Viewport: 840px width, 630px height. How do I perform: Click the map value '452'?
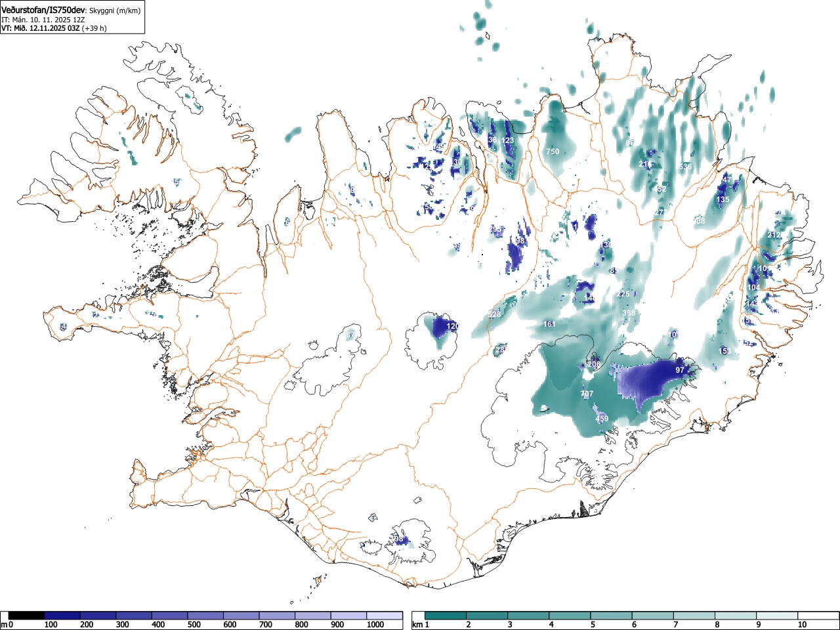tap(660, 189)
